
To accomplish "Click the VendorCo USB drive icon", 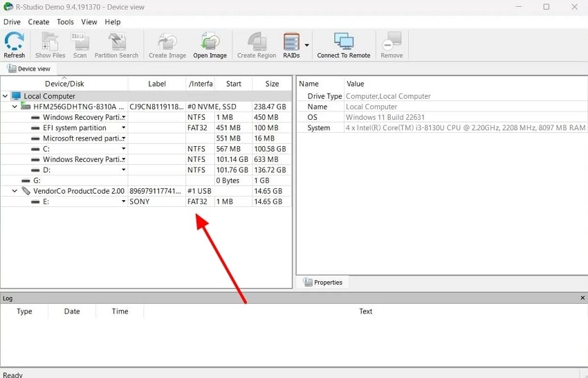I will [26, 190].
